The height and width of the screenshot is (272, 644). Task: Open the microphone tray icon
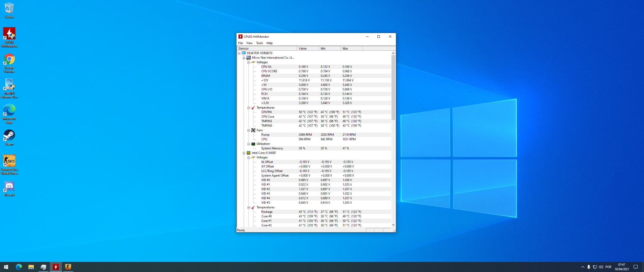coord(589,267)
